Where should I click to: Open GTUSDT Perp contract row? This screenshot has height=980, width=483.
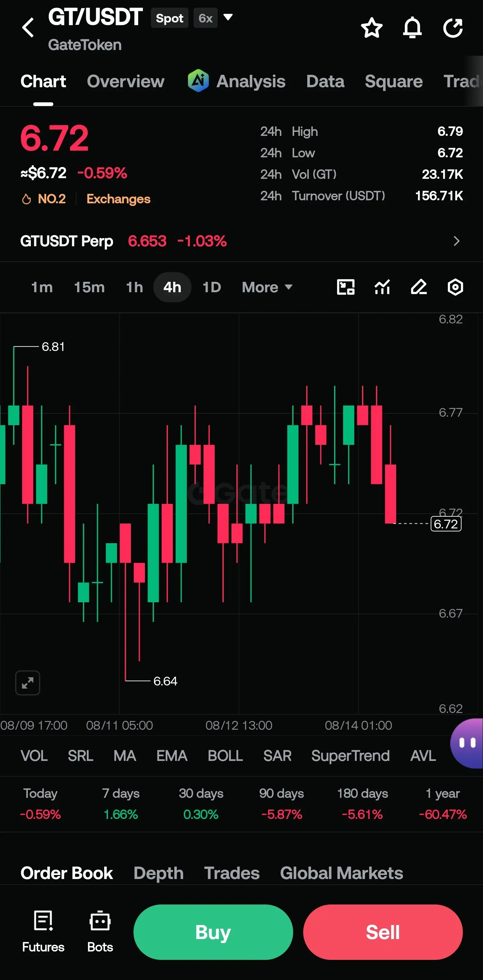click(x=241, y=241)
